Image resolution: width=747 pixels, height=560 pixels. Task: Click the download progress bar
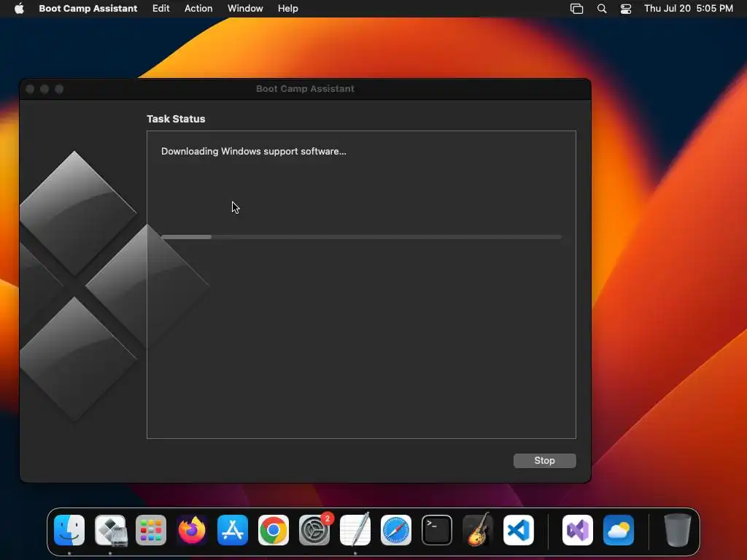[x=361, y=237]
